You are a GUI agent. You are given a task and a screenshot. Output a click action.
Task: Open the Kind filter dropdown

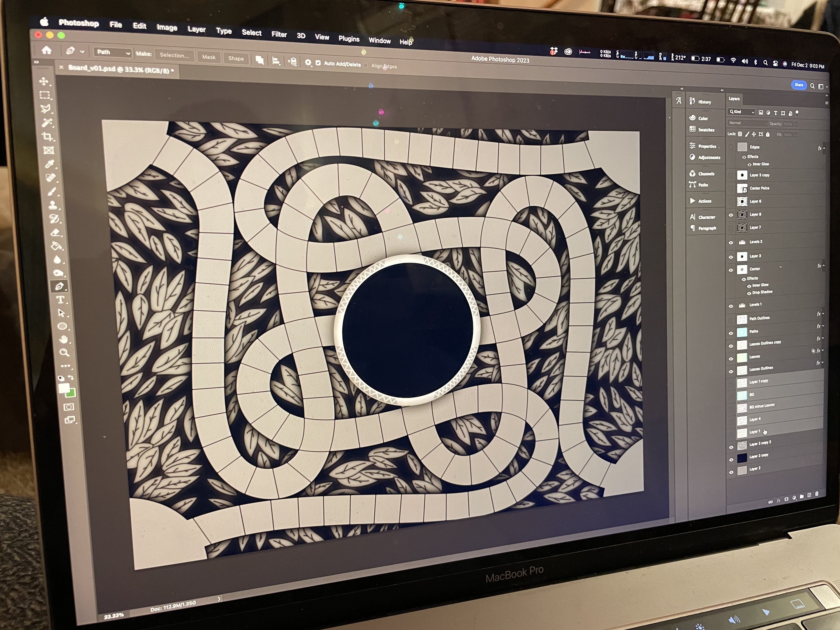tap(741, 112)
